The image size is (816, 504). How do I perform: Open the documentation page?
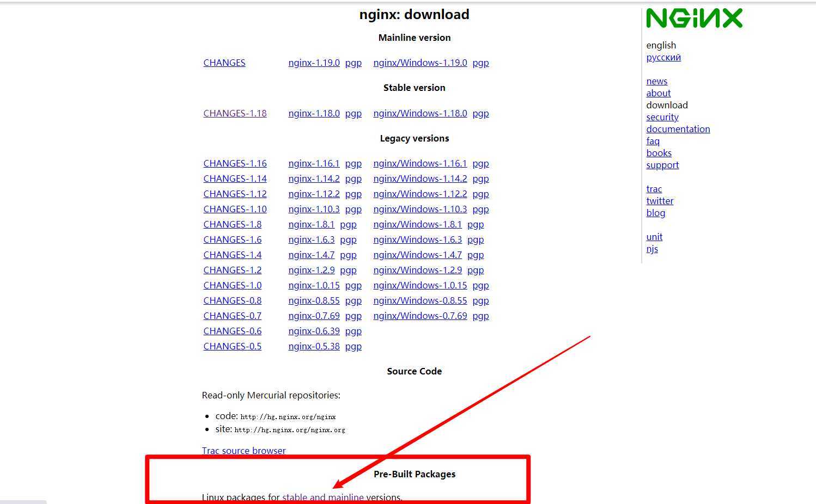[x=678, y=129]
